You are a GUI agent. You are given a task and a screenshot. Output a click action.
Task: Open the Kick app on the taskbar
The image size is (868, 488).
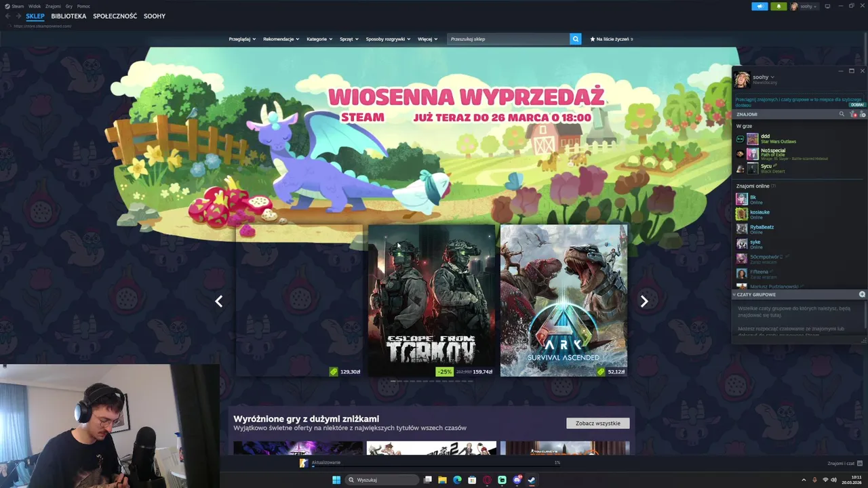[x=502, y=480]
